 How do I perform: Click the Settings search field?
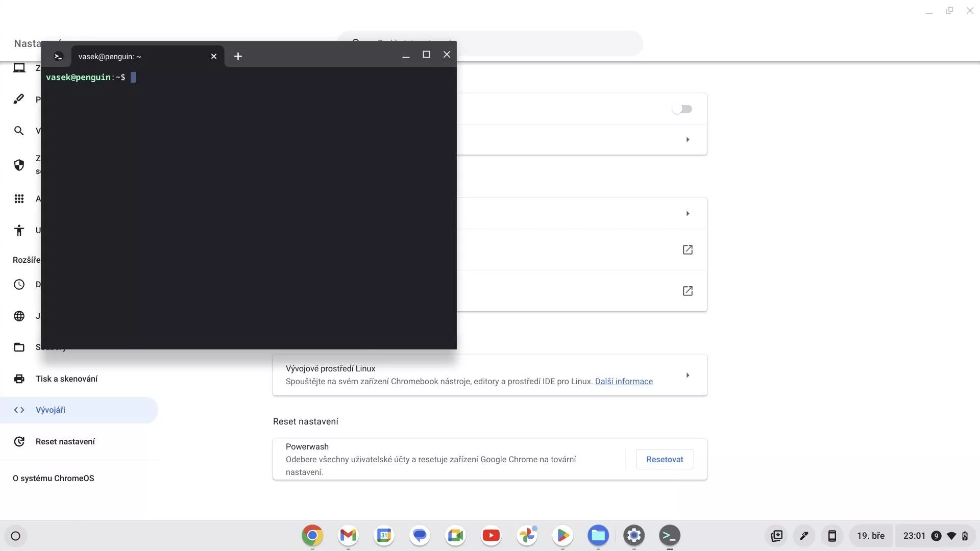coord(549,43)
